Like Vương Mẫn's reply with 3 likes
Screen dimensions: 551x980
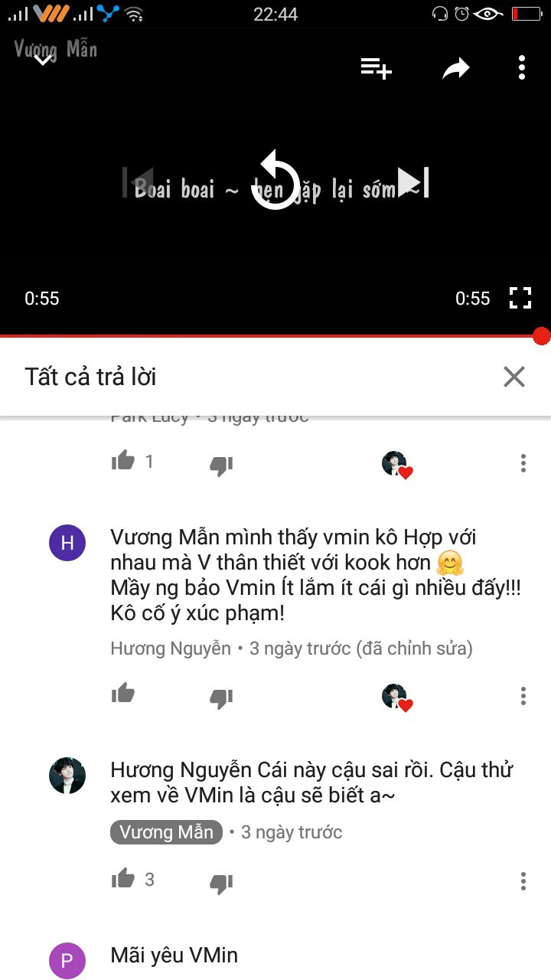(x=123, y=880)
